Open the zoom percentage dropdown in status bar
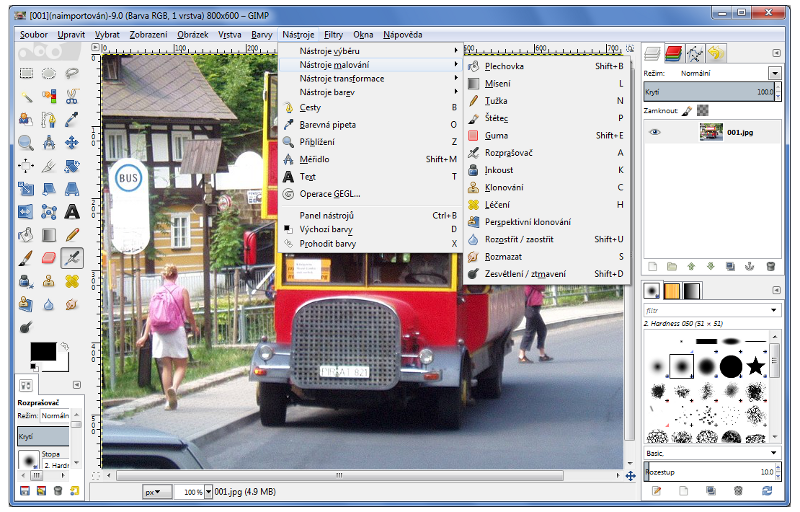This screenshot has width=800, height=512. 209,492
